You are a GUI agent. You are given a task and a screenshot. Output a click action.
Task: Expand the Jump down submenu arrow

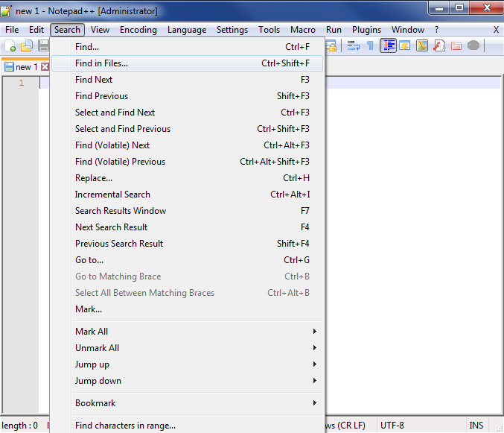(315, 381)
